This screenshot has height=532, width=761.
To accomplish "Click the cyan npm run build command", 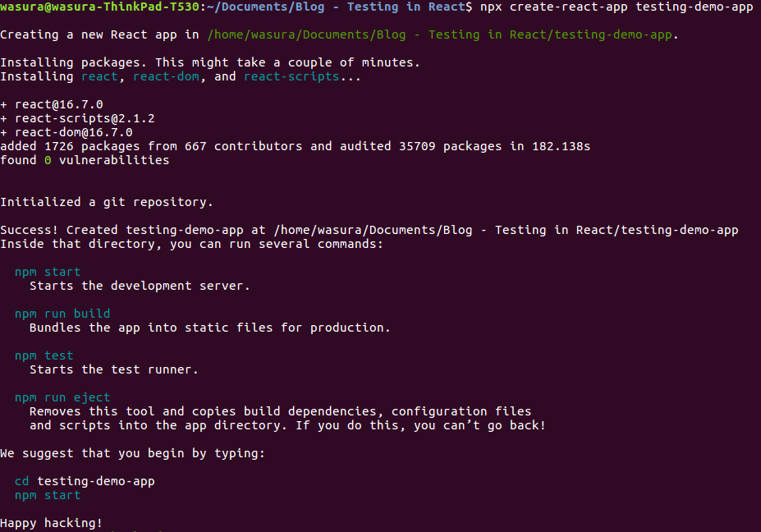I will click(62, 314).
